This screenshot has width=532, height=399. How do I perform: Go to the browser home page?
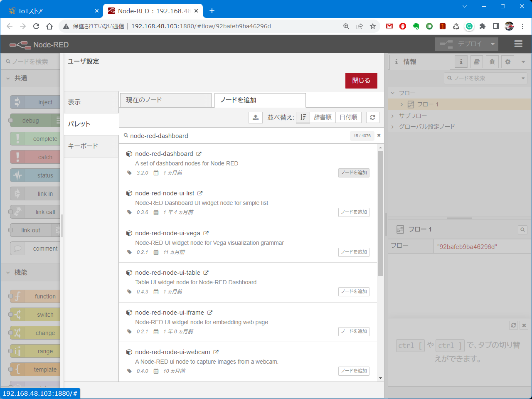click(49, 26)
